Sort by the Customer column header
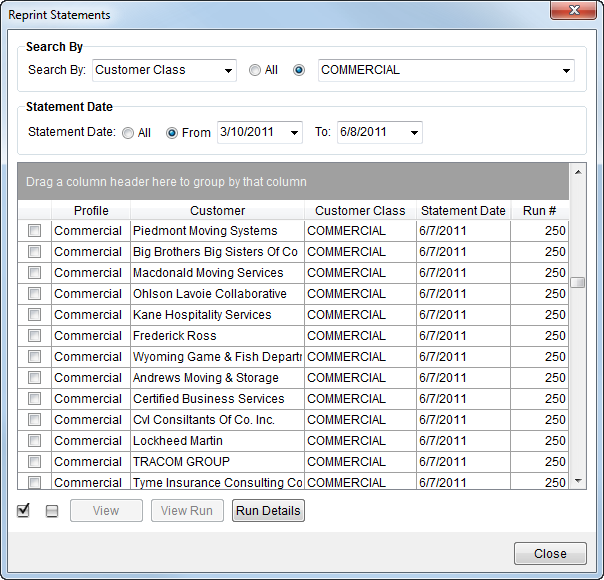604x580 pixels. (217, 211)
